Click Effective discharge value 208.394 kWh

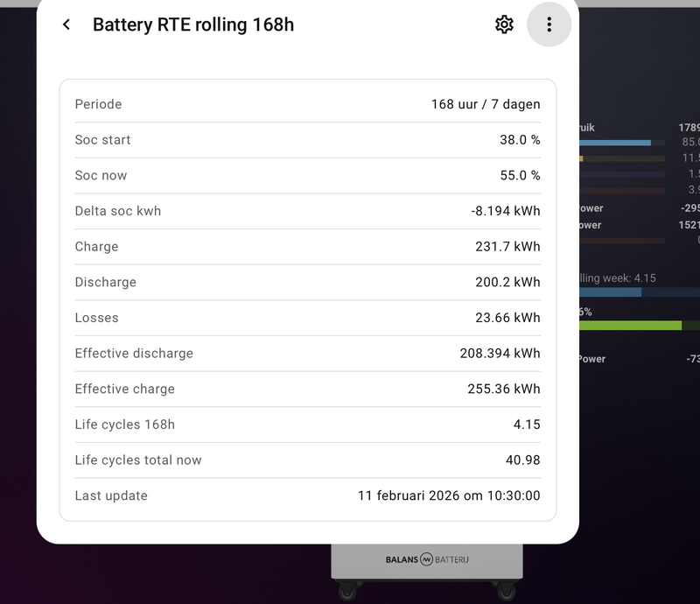pos(500,354)
